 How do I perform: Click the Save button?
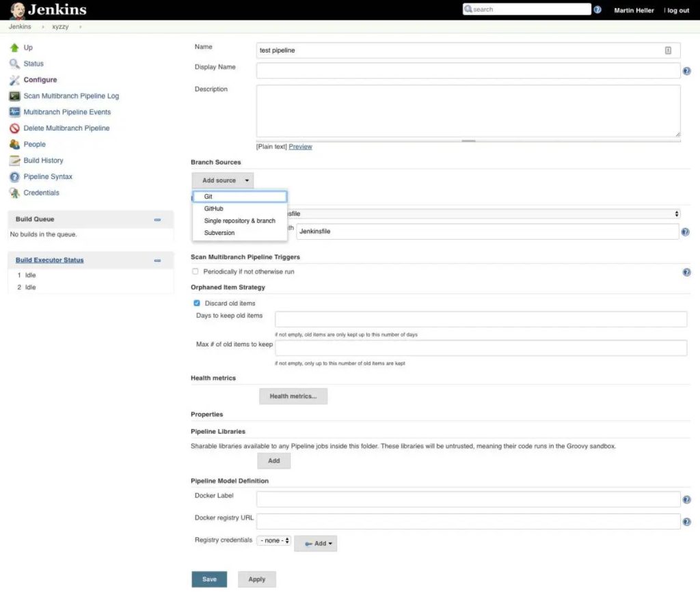click(208, 579)
